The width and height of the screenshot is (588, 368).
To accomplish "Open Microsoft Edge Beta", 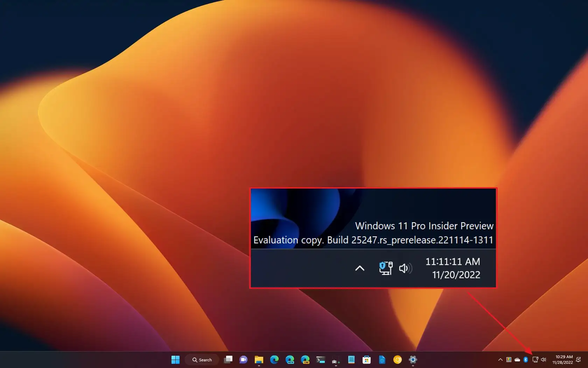I will tap(289, 360).
